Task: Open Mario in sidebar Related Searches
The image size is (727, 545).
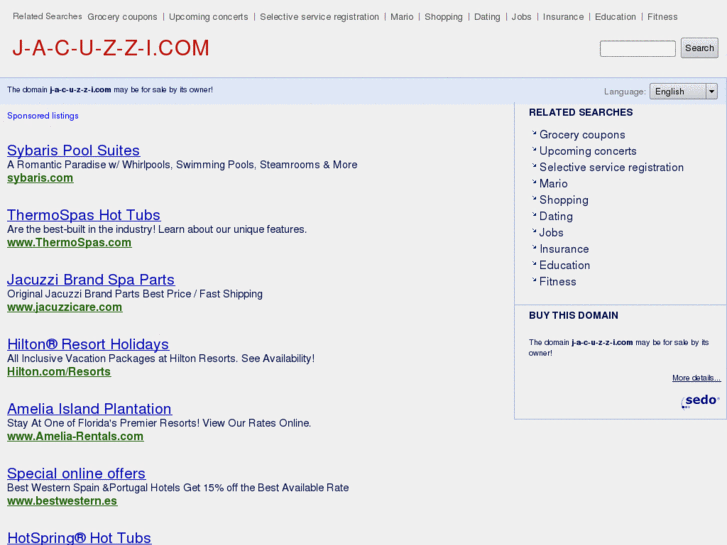Action: pos(554,184)
